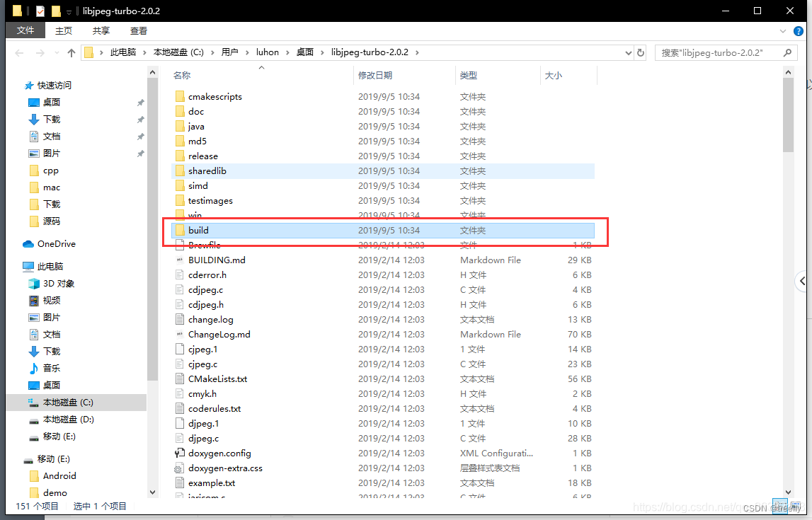
Task: Open the highlighted build folder
Action: pos(199,229)
